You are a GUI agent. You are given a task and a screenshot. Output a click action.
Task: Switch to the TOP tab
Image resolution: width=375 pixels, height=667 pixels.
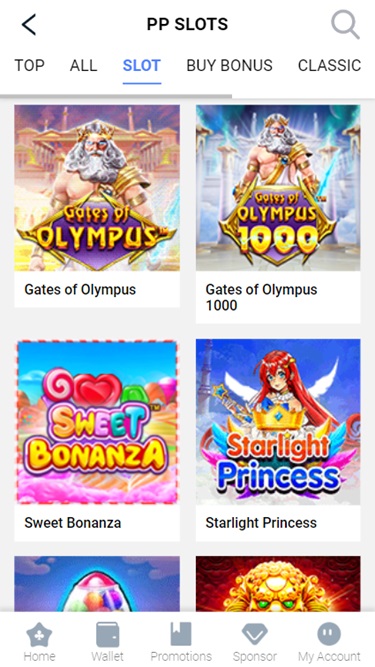pyautogui.click(x=29, y=66)
